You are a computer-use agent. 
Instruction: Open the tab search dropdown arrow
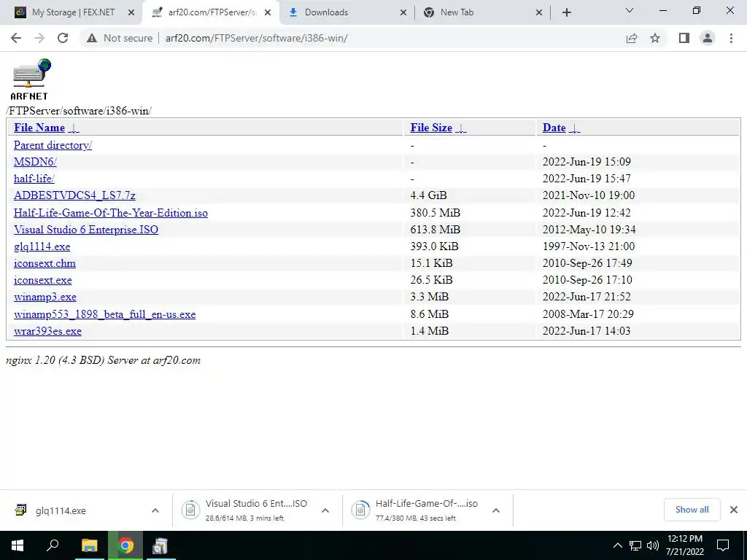coord(630,10)
